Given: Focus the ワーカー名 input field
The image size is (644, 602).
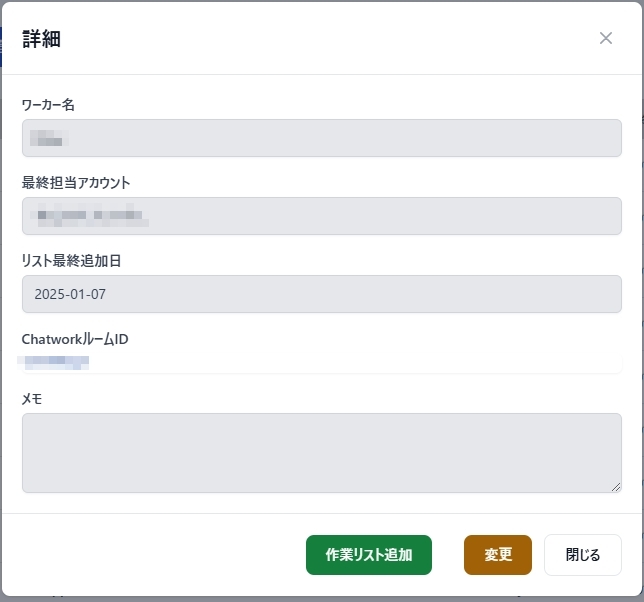Looking at the screenshot, I should [321, 138].
